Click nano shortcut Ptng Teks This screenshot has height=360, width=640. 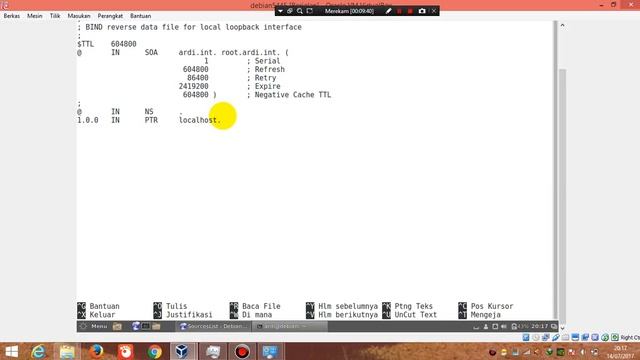(407, 306)
